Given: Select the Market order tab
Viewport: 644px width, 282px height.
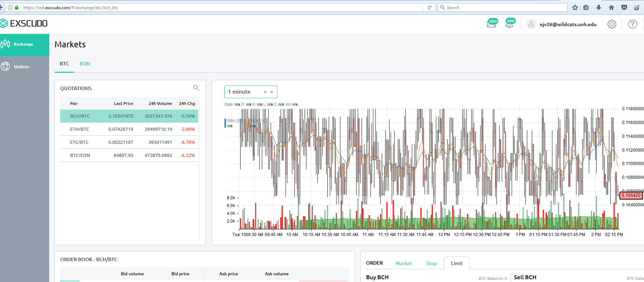Looking at the screenshot, I should tap(404, 263).
